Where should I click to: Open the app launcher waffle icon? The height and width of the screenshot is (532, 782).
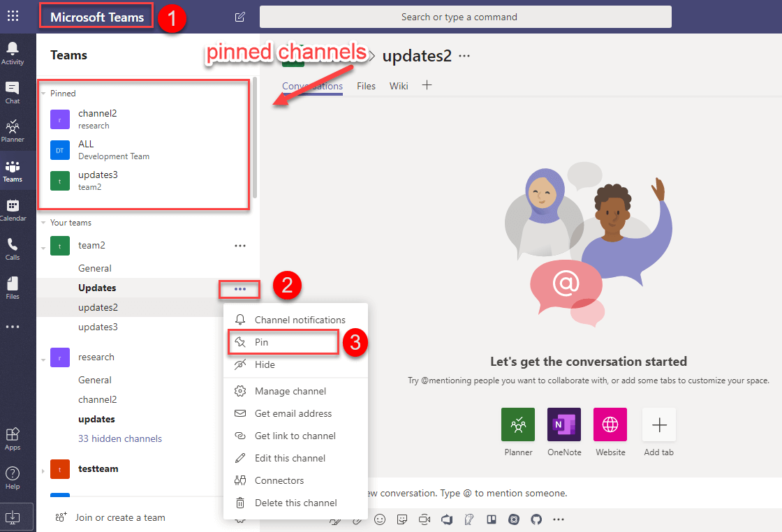coord(13,17)
